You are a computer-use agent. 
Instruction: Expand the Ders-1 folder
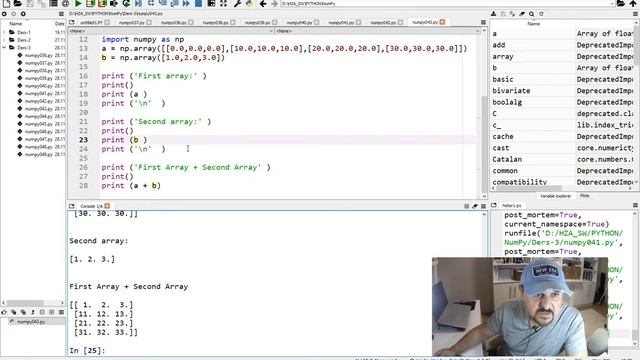coord(4,32)
